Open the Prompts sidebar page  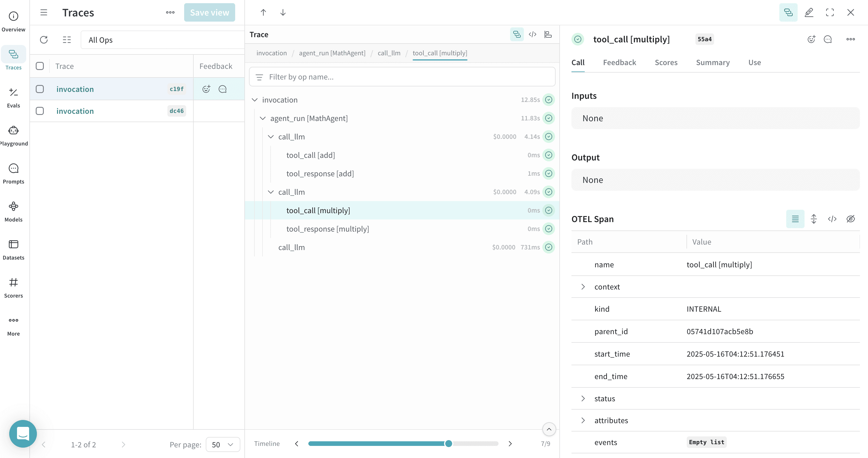pyautogui.click(x=14, y=174)
